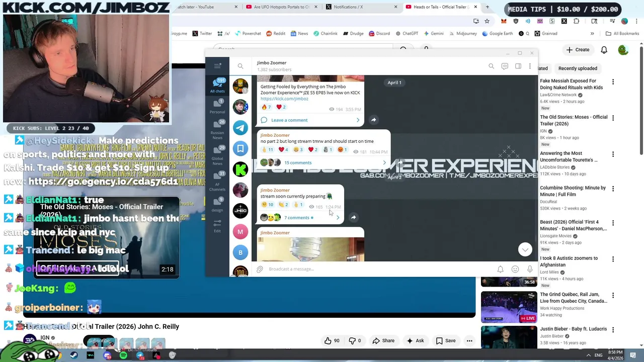
Task: Select the Recently uploaded filter chip
Action: point(578,68)
